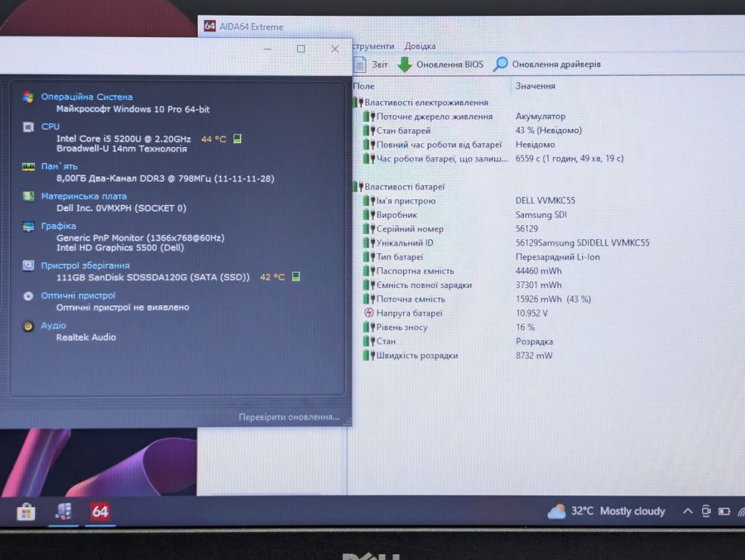
Task: Click the value 10.952 V
Action: pos(531,313)
